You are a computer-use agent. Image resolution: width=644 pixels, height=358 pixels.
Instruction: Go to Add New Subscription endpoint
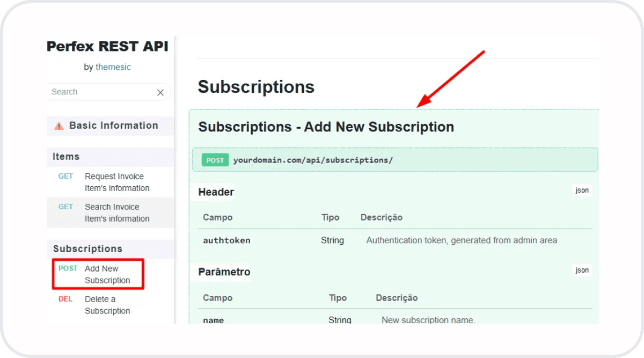tap(107, 274)
